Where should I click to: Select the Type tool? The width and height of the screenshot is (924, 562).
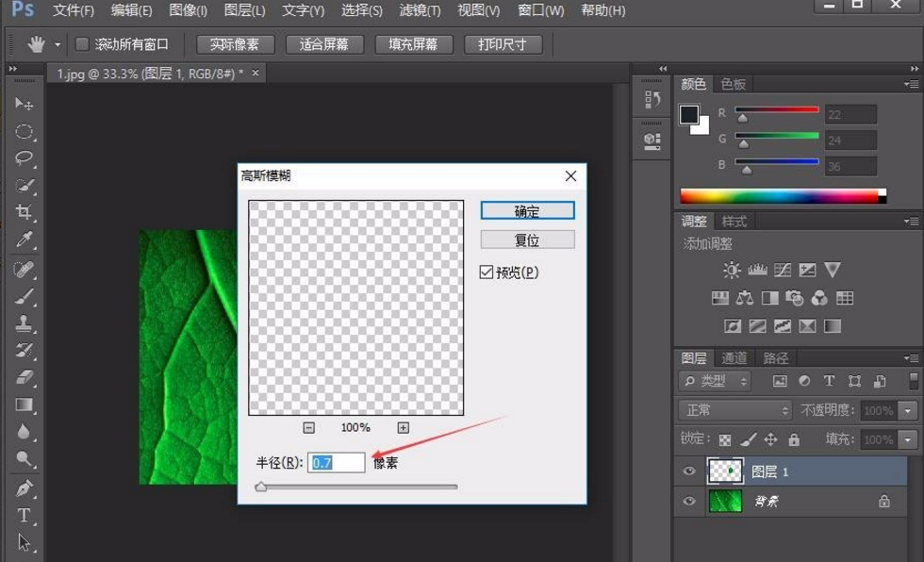click(x=21, y=517)
